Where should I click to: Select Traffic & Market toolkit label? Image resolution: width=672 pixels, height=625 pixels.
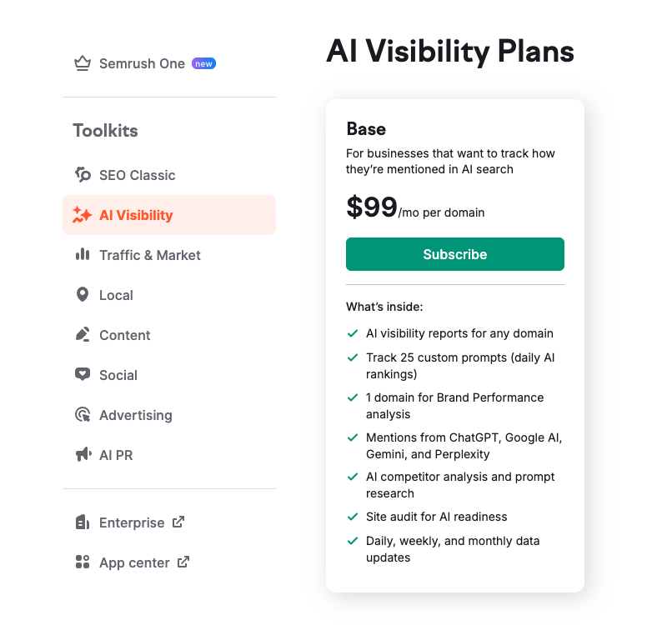(x=150, y=255)
